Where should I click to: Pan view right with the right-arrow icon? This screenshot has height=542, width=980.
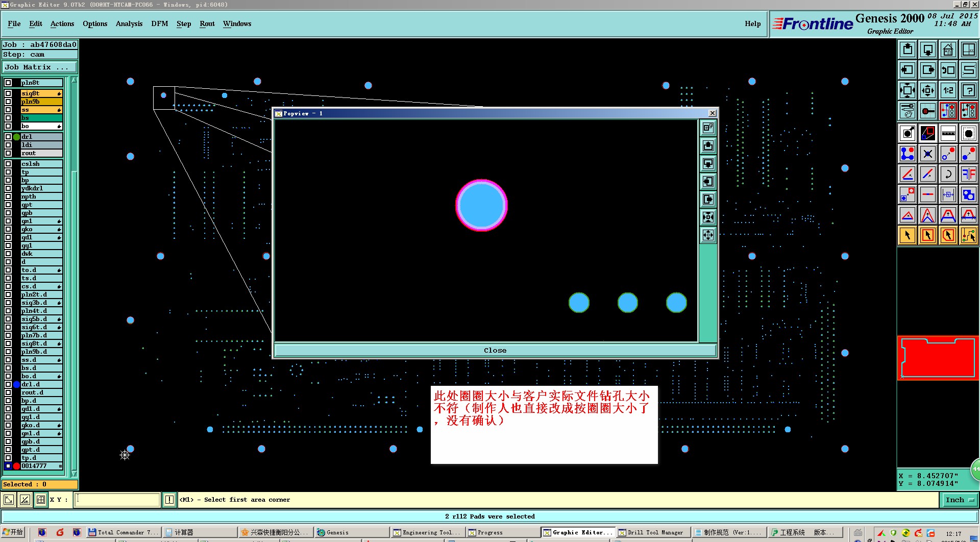coord(928,70)
